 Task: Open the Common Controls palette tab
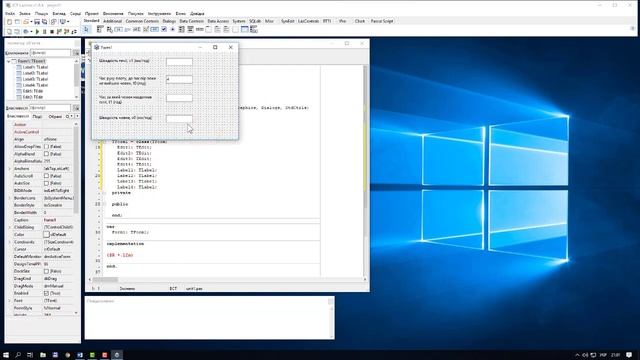point(142,21)
